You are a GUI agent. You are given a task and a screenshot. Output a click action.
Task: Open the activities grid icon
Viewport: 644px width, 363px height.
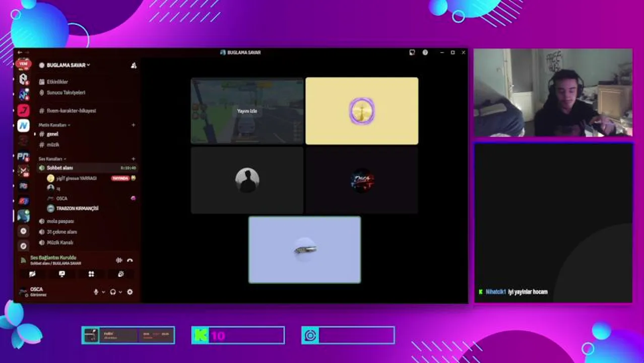point(91,274)
